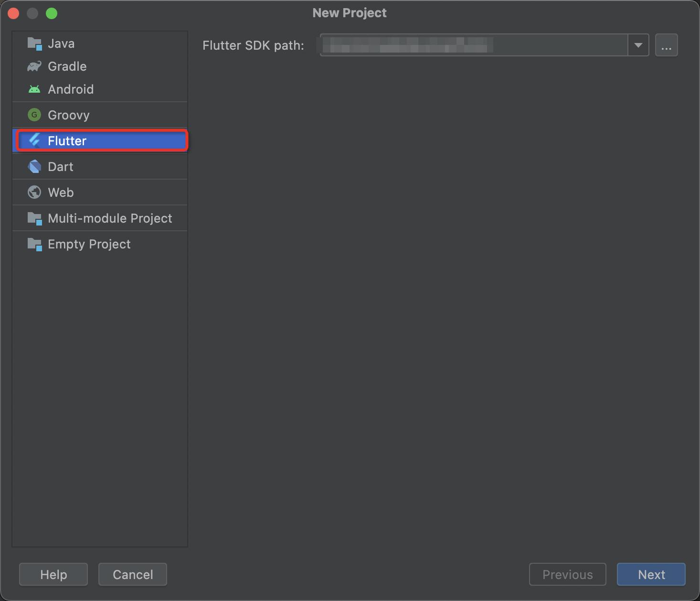
Task: Open the Flutter SDK path dropdown arrow
Action: pyautogui.click(x=638, y=45)
